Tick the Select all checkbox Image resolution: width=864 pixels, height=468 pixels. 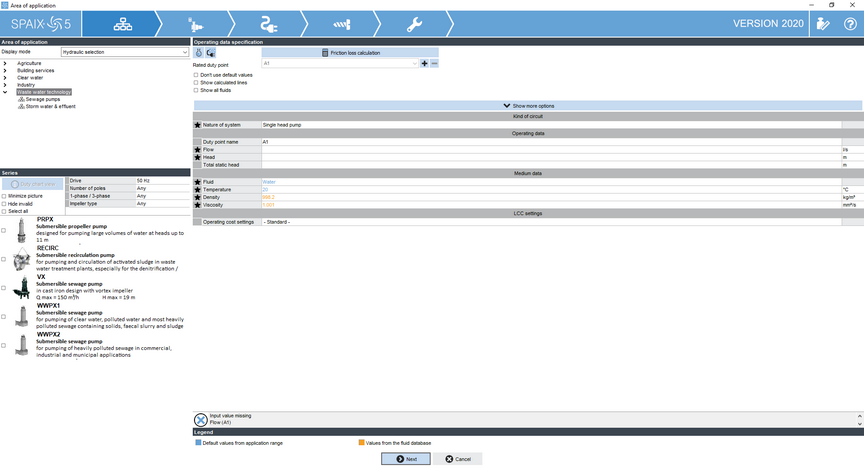pos(4,212)
